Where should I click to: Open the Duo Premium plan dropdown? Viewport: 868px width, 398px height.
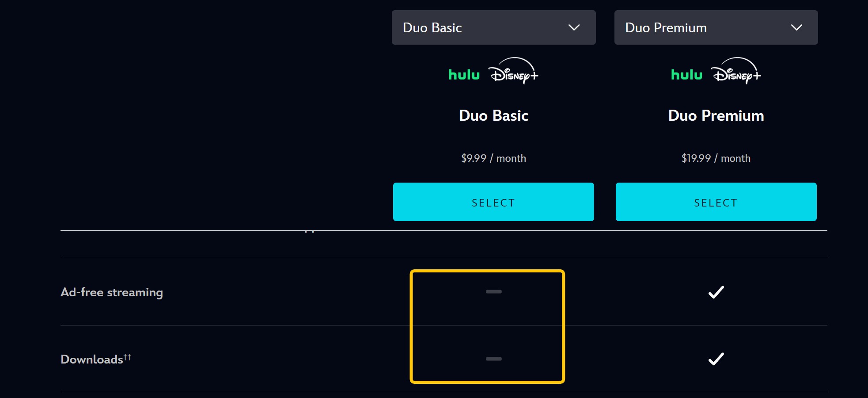click(x=716, y=27)
